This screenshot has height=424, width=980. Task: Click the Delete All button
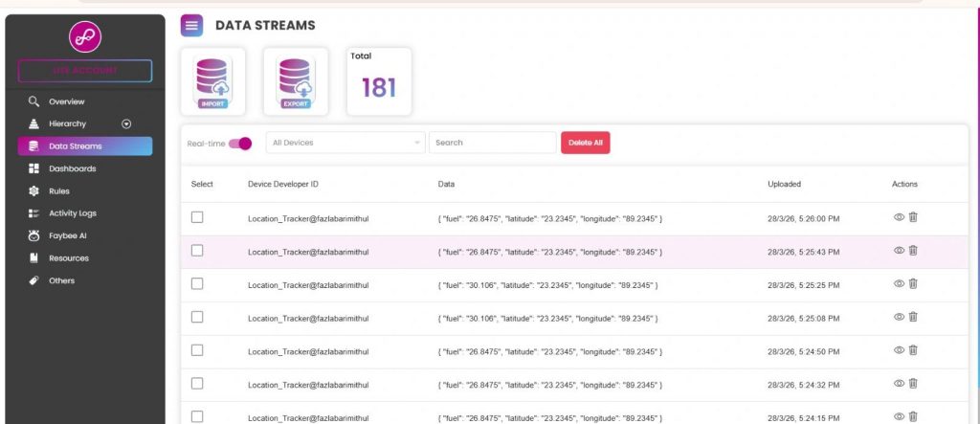[x=585, y=143]
